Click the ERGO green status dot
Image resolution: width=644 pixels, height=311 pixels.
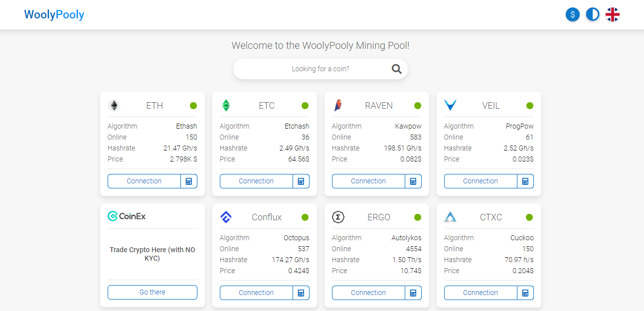point(418,217)
